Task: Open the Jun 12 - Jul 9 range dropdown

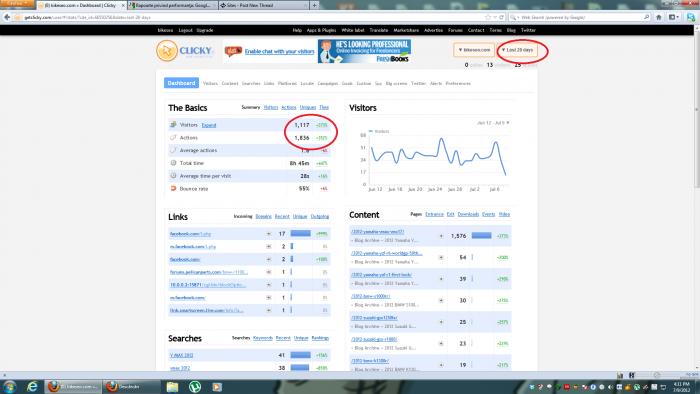Action: coord(493,123)
